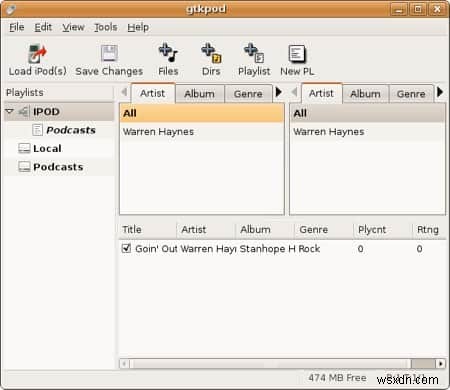Select Warren Haynes in right artist list

tap(367, 132)
